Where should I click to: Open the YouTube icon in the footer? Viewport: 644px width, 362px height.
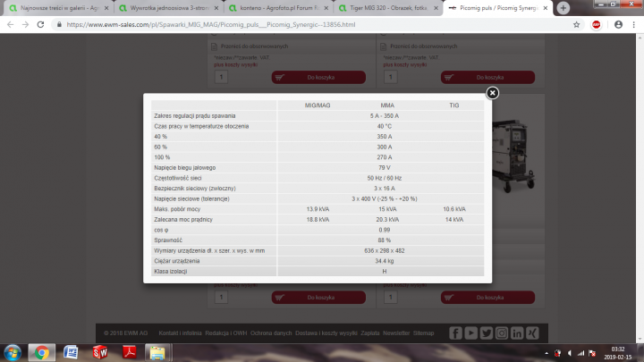(x=470, y=333)
